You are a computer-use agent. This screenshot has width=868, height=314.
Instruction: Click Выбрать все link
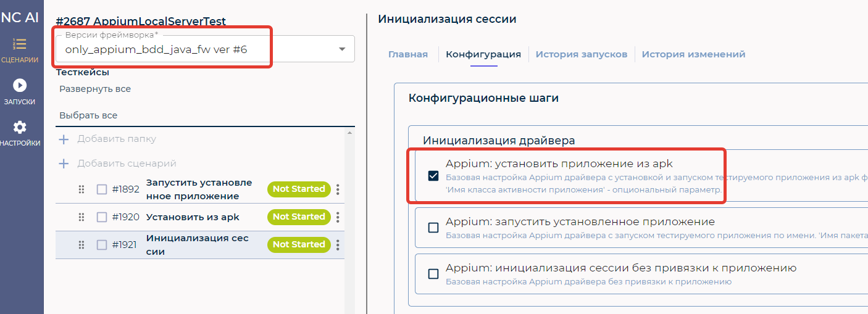(x=88, y=115)
